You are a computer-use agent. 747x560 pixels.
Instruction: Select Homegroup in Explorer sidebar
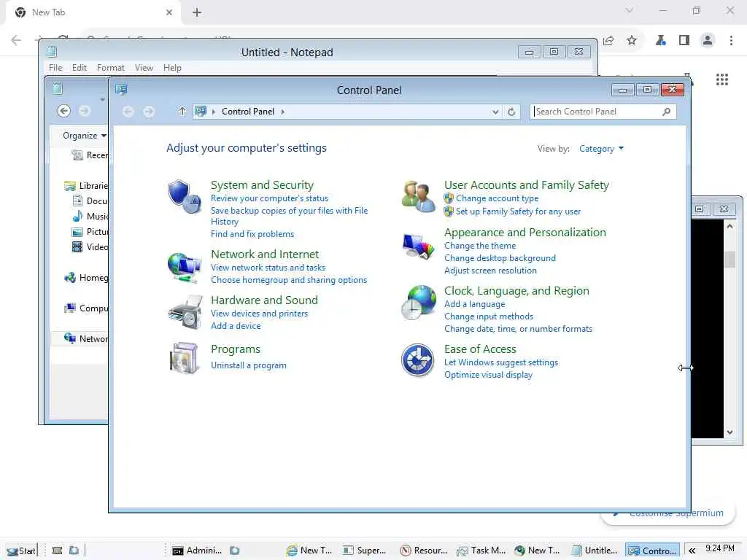click(86, 278)
